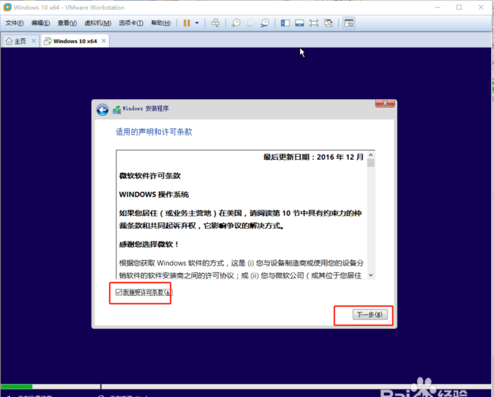Click the 微软软件许可条款 heading text
This screenshot has width=494, height=397.
[150, 176]
